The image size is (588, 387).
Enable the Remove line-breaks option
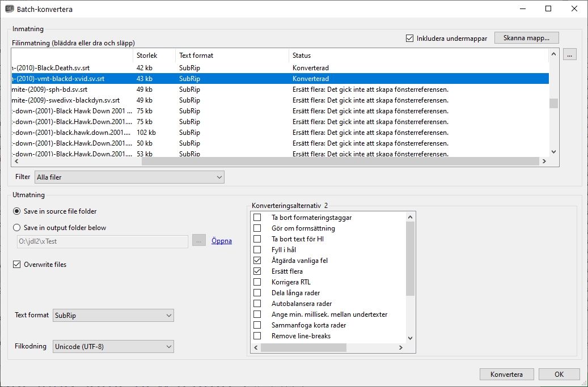258,335
